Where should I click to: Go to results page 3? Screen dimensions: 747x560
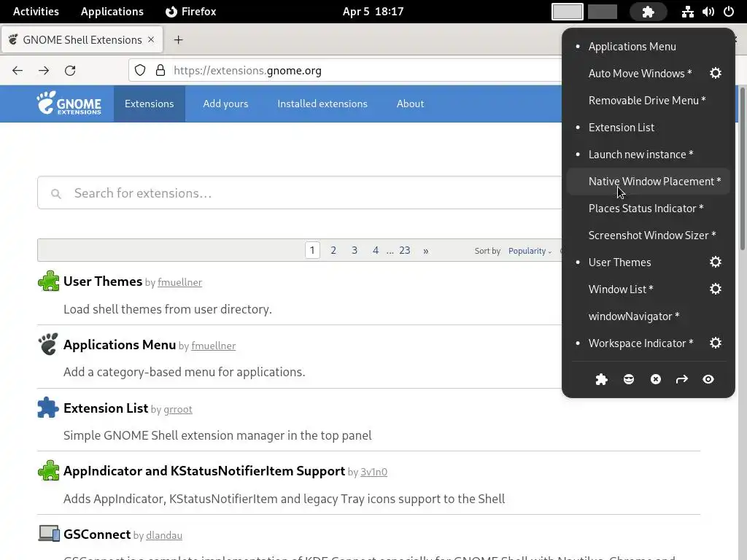point(355,250)
